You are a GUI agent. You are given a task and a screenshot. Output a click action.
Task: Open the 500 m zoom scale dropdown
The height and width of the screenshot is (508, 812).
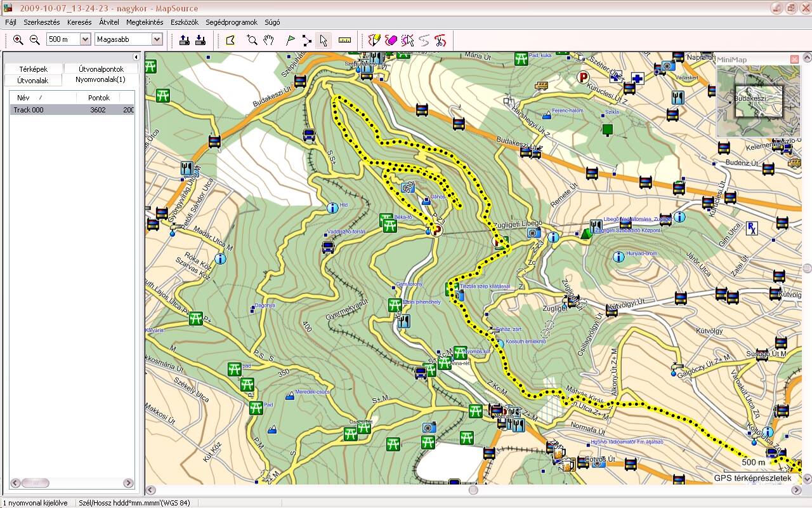(x=85, y=39)
